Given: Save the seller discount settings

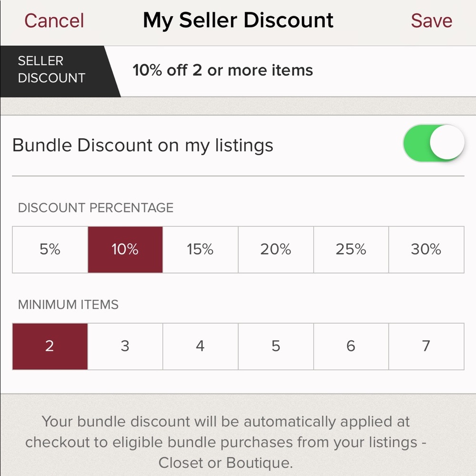Looking at the screenshot, I should [x=431, y=20].
